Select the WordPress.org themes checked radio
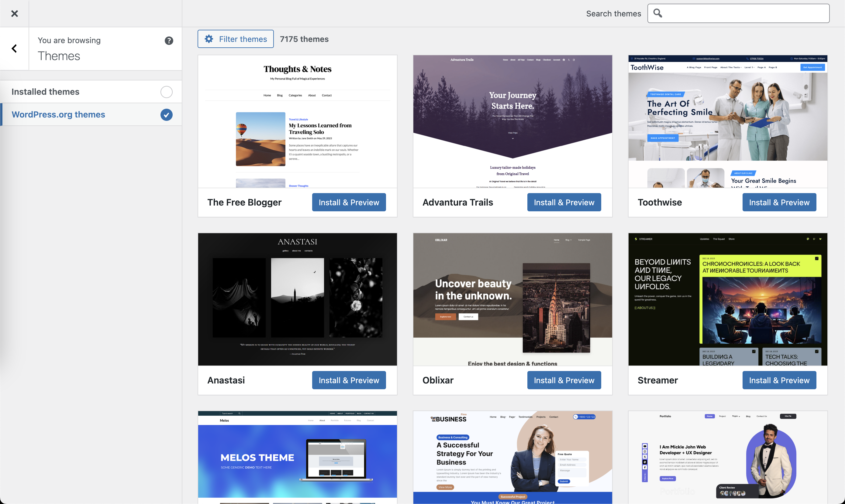The height and width of the screenshot is (504, 845). pos(166,115)
